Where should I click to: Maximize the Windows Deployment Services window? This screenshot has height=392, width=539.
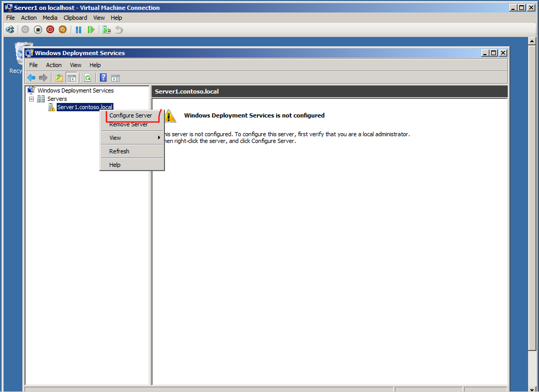(x=494, y=53)
